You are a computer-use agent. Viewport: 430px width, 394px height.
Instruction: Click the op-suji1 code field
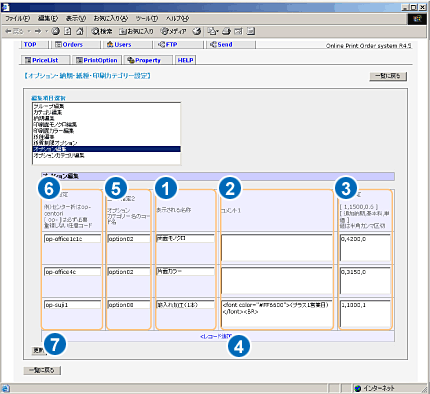(x=72, y=305)
